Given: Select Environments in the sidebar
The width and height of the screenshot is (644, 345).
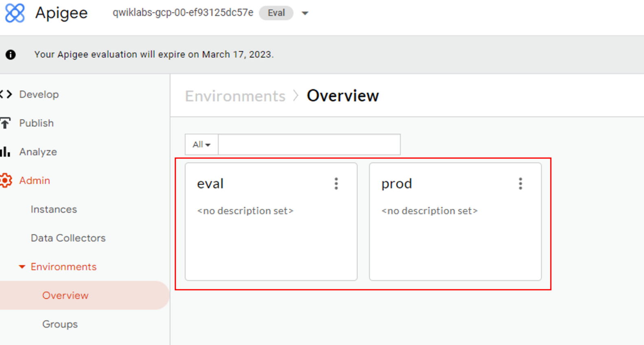Looking at the screenshot, I should pos(63,267).
